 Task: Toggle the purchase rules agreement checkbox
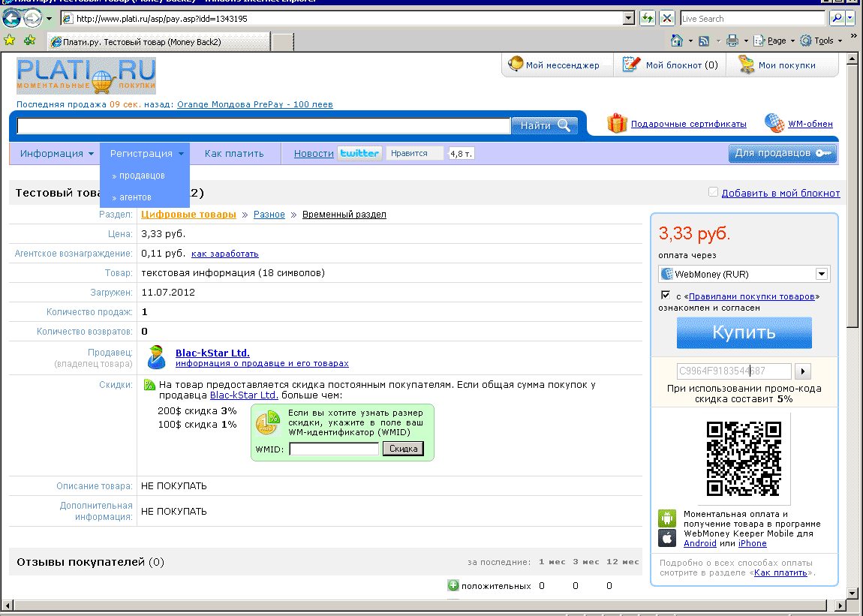666,295
